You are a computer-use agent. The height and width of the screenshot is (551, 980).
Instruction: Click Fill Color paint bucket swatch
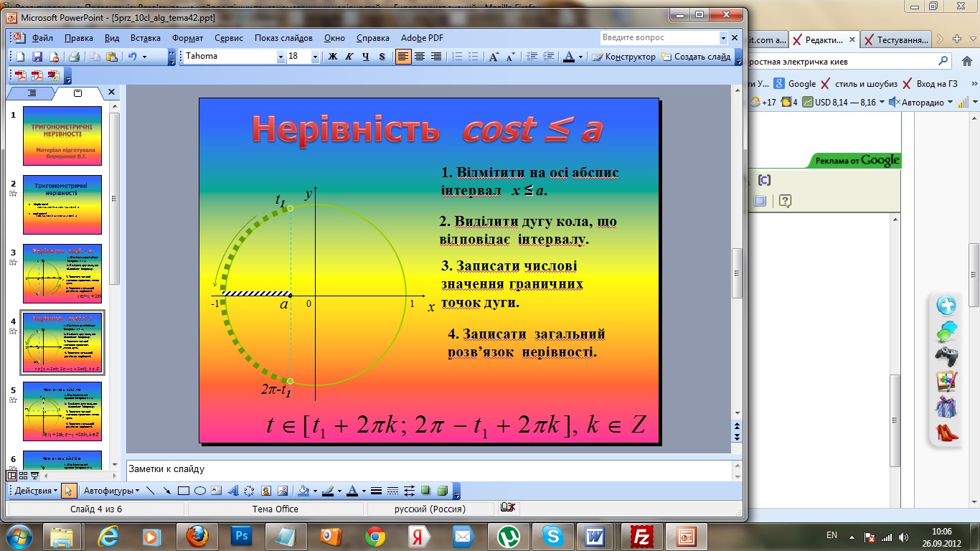click(303, 491)
